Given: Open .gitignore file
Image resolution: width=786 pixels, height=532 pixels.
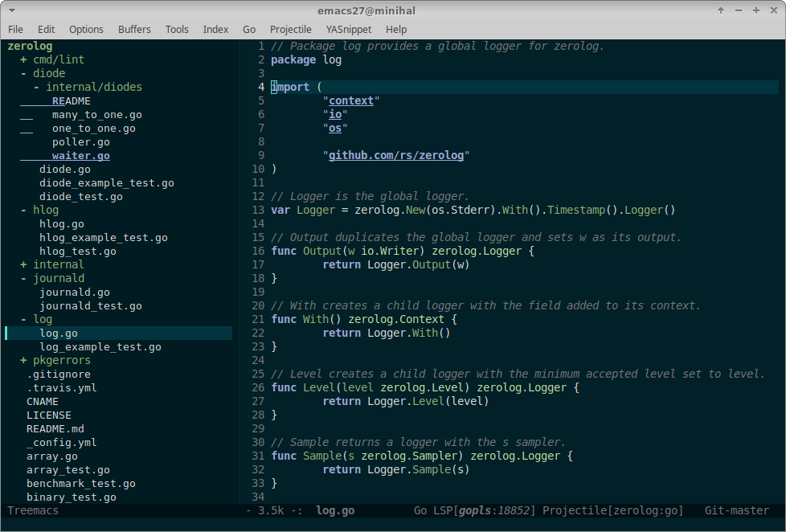Looking at the screenshot, I should [59, 374].
